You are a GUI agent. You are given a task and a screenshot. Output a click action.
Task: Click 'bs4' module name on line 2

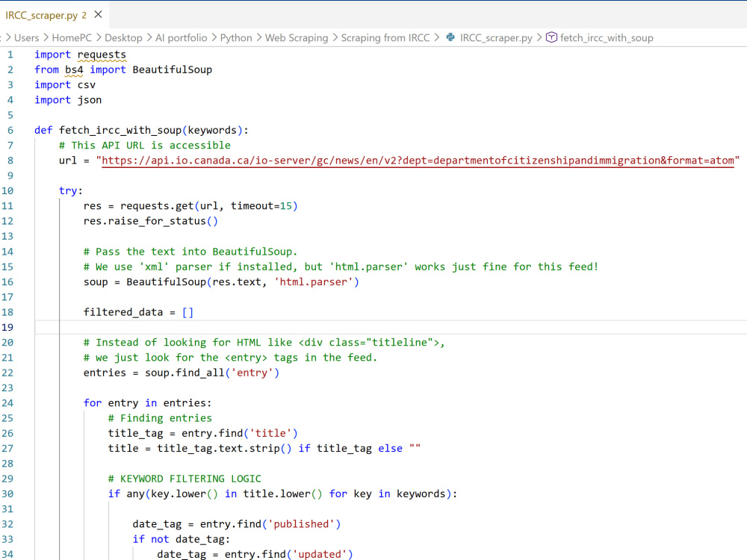[74, 70]
